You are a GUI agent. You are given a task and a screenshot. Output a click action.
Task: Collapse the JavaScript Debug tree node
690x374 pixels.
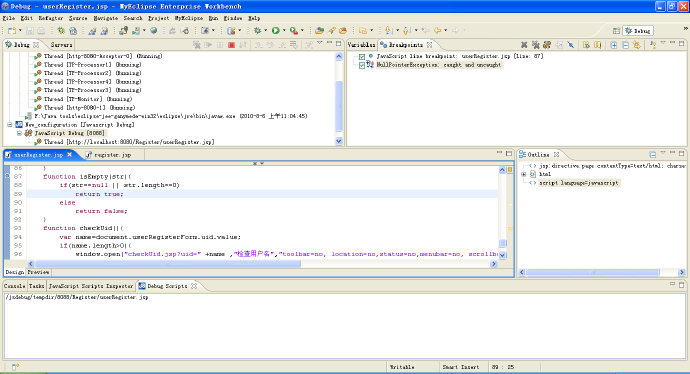(19, 133)
